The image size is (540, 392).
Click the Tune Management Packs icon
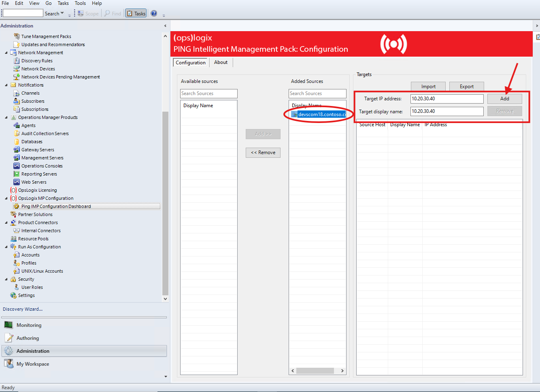click(x=17, y=36)
